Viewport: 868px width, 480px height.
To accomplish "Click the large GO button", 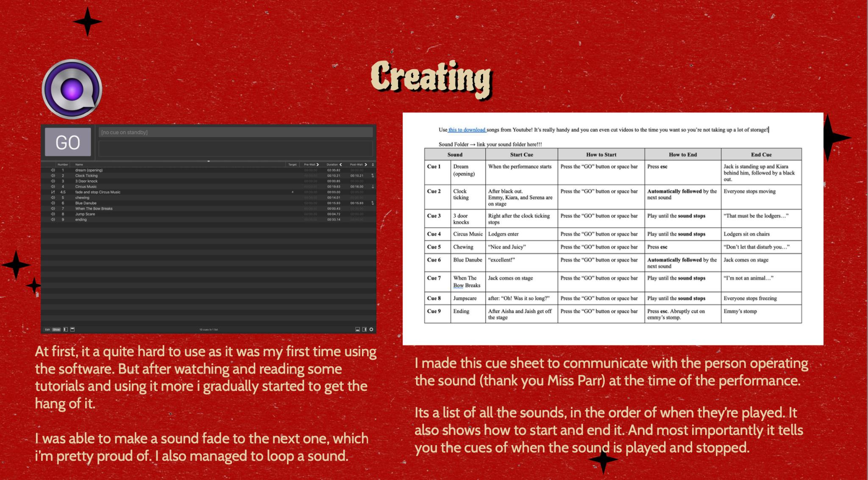I will click(68, 142).
